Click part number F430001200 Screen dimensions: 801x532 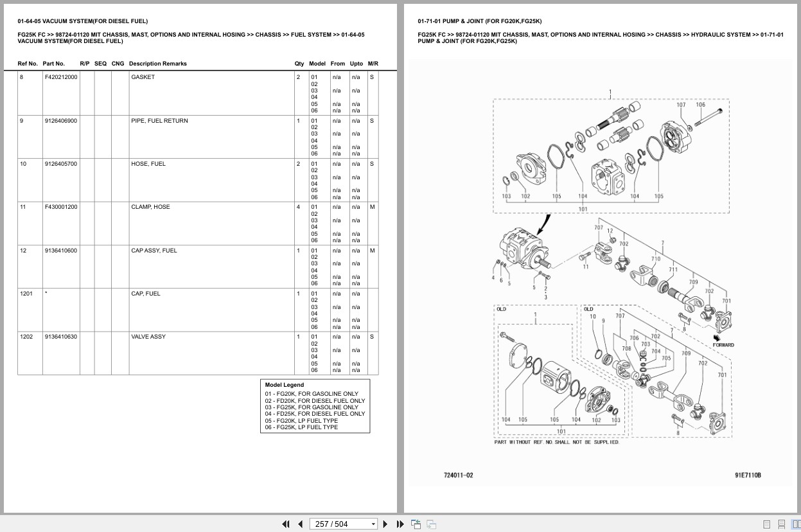(61, 207)
